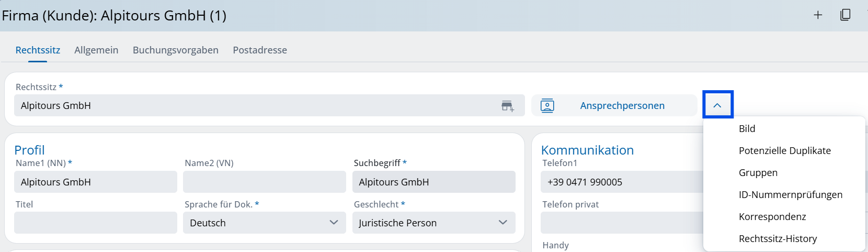Click the Firma (Kunde) title text
The image size is (868, 252).
tap(114, 15)
